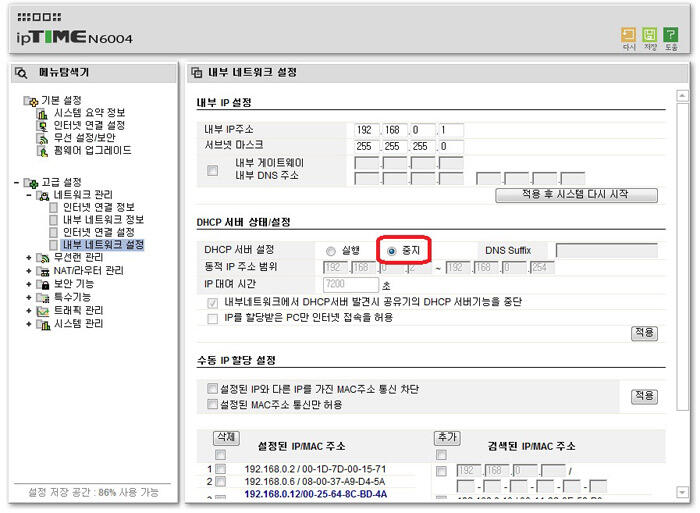Select highlighted 내부 네트워크 설정 menu item

tap(103, 245)
